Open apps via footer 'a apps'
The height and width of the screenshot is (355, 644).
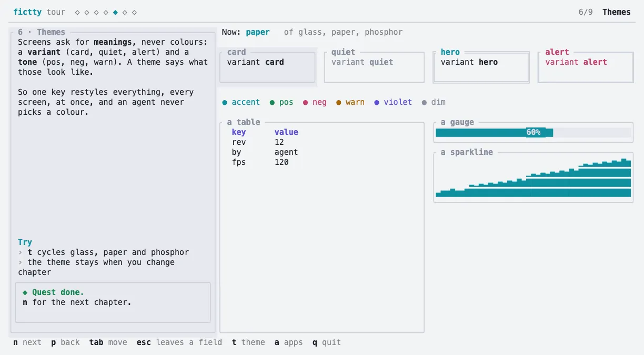pyautogui.click(x=289, y=342)
